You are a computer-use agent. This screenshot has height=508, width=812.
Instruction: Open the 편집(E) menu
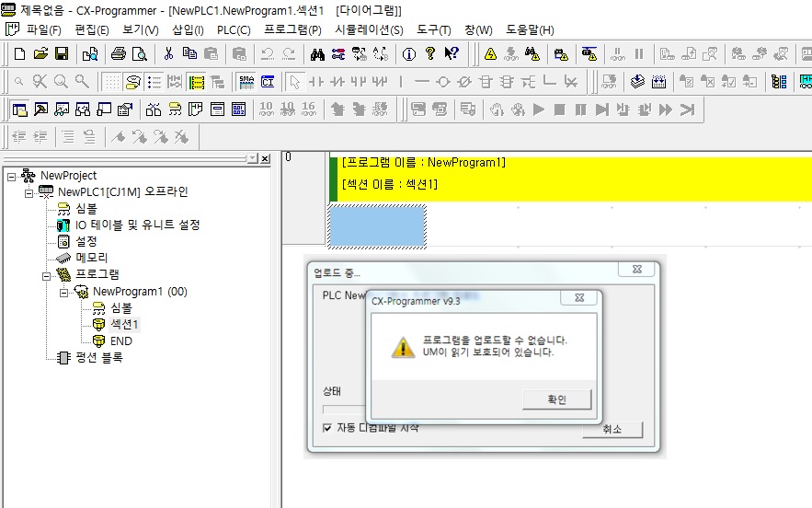tap(92, 30)
